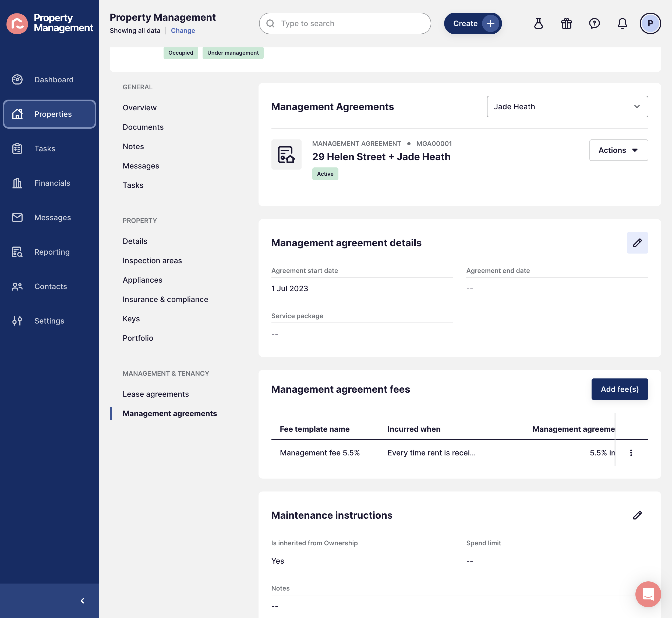Click the Create button

coord(473,23)
